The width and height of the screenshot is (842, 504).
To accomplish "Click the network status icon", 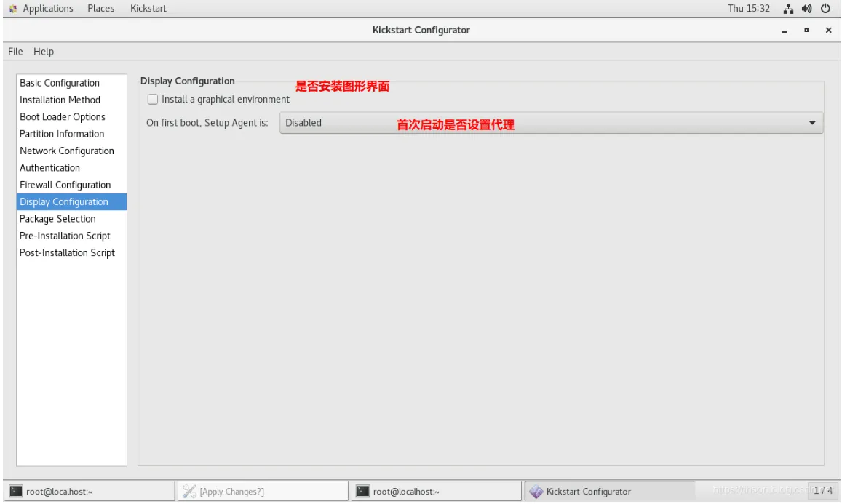I will point(788,9).
